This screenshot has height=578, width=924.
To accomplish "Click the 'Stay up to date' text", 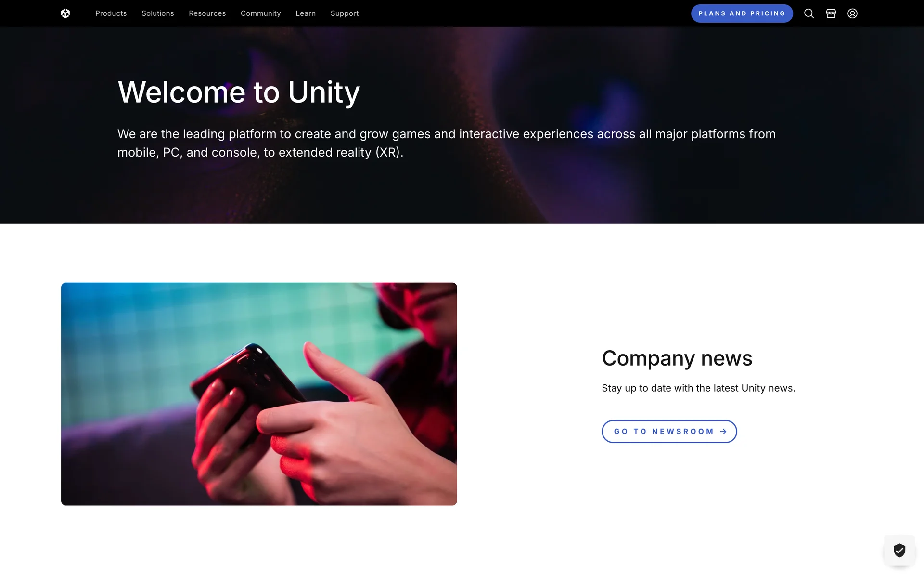I will (698, 388).
